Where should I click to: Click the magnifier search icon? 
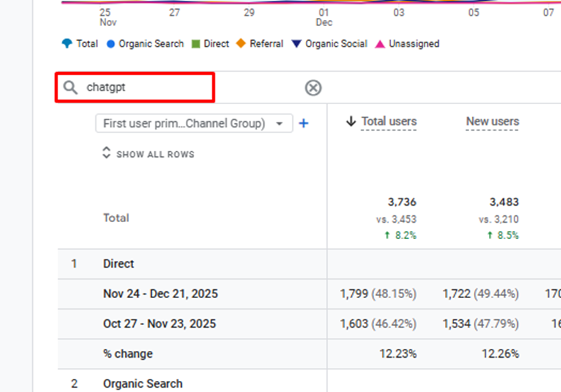[x=70, y=88]
